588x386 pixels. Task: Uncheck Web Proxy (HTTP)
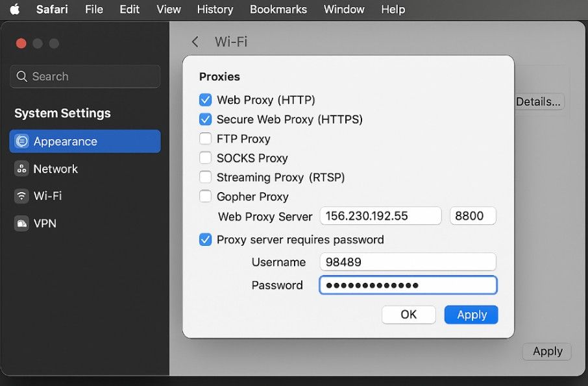coord(205,100)
